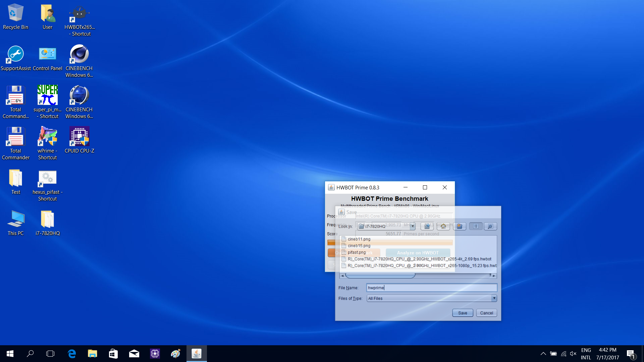Click the Java HWBOT Prime taskbar icon
Viewport: 644px width, 362px height.
click(197, 354)
